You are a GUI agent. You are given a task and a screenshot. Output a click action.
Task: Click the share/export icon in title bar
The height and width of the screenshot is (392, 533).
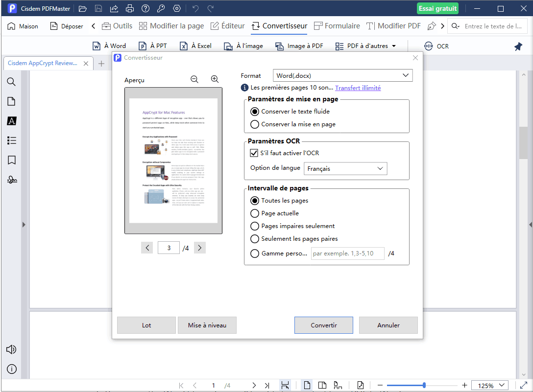point(114,9)
